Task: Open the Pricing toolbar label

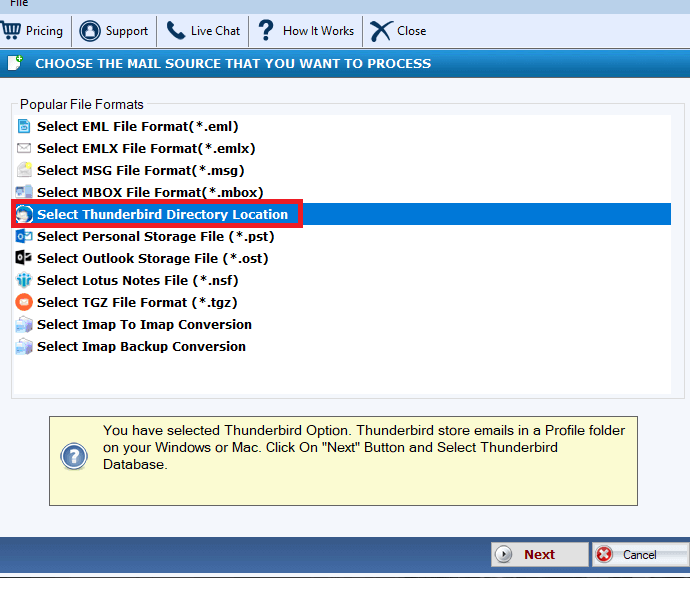Action: point(44,31)
